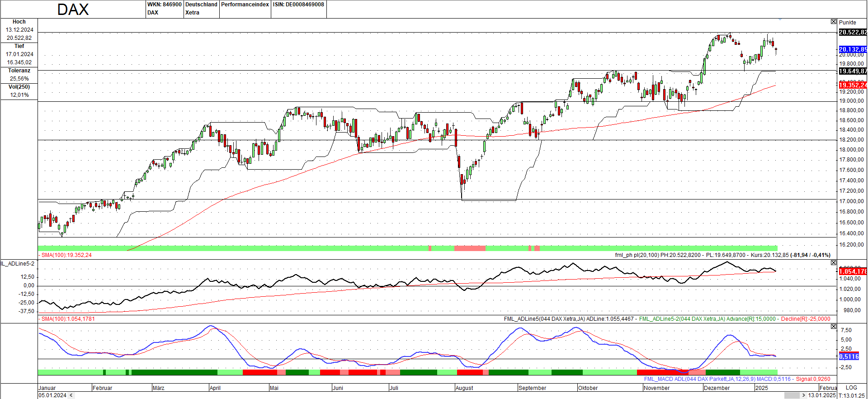
Task: Click the red 1.054,178 ADLine value tag
Action: click(x=853, y=271)
